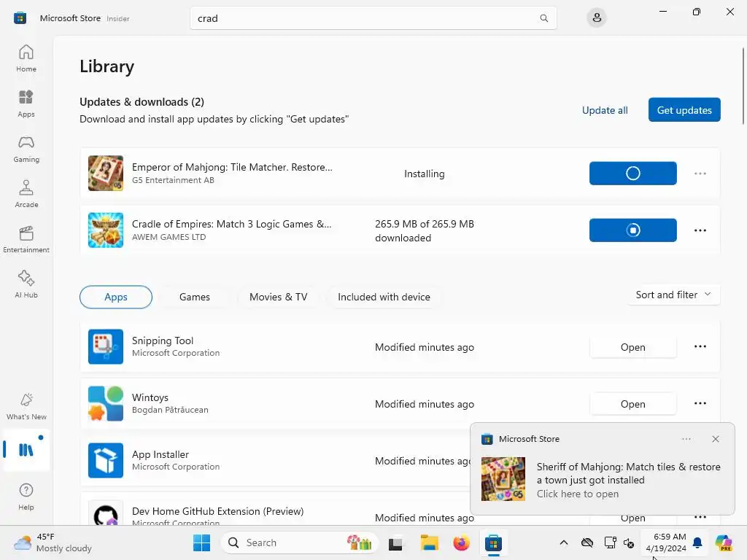Open the Windows Start menu
The width and height of the screenshot is (747, 560).
201,542
